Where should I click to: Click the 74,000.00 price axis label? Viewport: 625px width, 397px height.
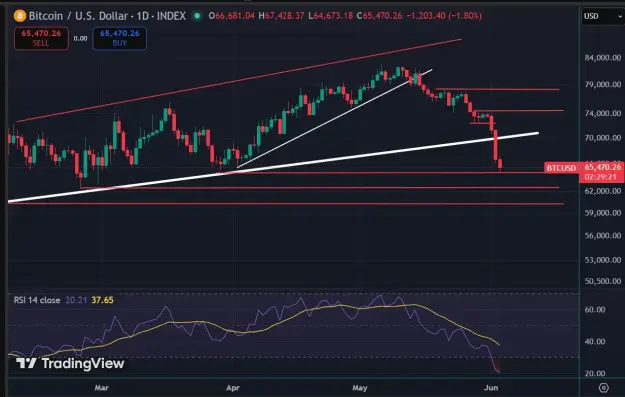tap(603, 113)
